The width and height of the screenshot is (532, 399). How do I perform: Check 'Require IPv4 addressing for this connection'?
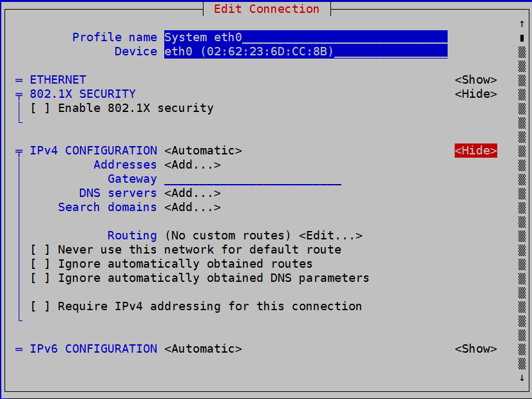pyautogui.click(x=40, y=306)
